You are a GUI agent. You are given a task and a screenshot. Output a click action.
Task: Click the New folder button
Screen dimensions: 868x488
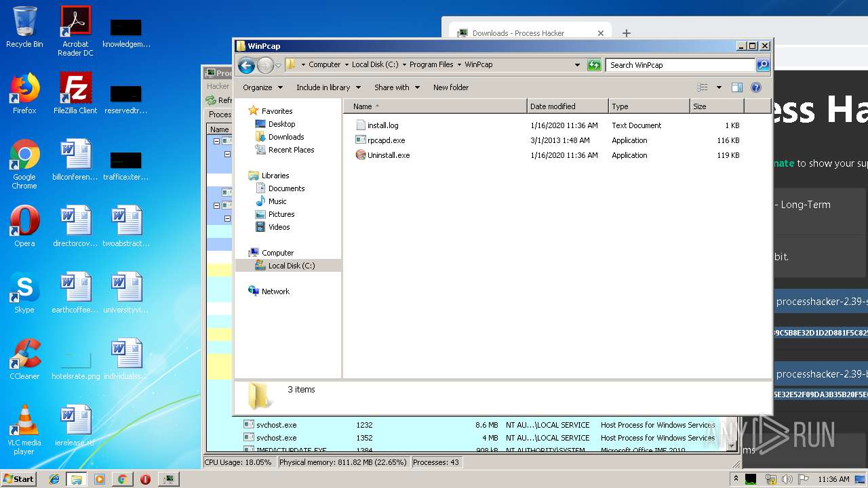451,87
